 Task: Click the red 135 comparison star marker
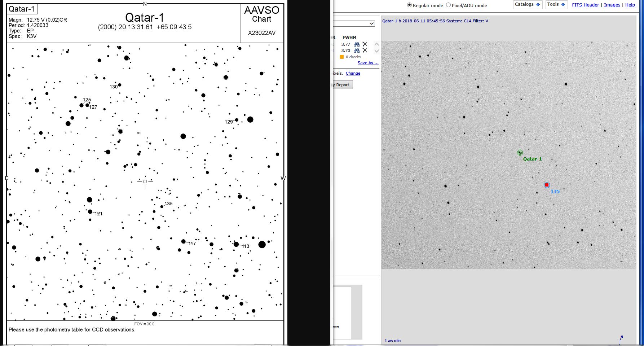point(547,185)
